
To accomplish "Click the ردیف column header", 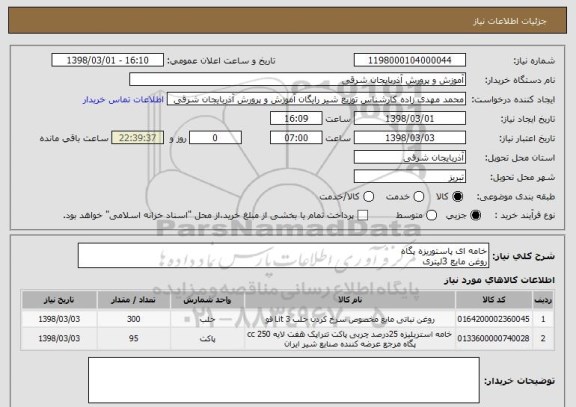I will tap(543, 300).
